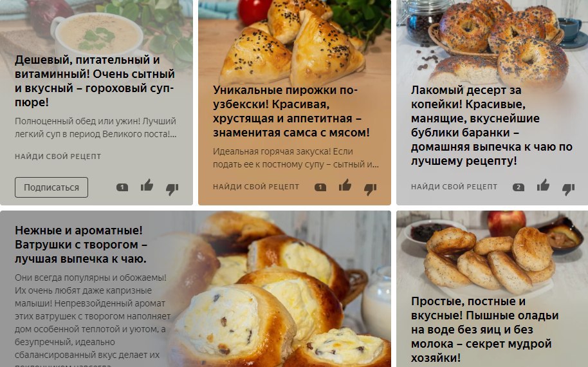Screen dimensions: 588x367
Task: Open the самса с мясом article title
Action: pyautogui.click(x=291, y=111)
